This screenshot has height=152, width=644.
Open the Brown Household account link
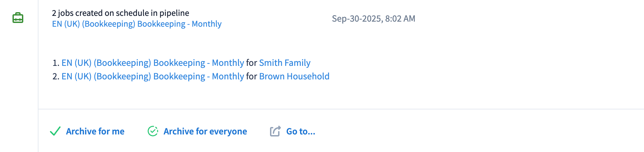(294, 76)
